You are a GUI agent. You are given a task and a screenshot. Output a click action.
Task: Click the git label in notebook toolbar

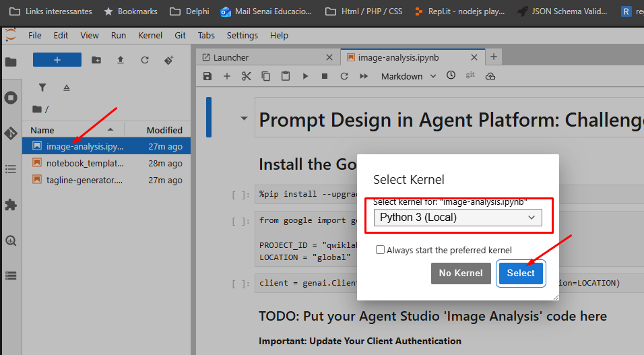pos(470,75)
